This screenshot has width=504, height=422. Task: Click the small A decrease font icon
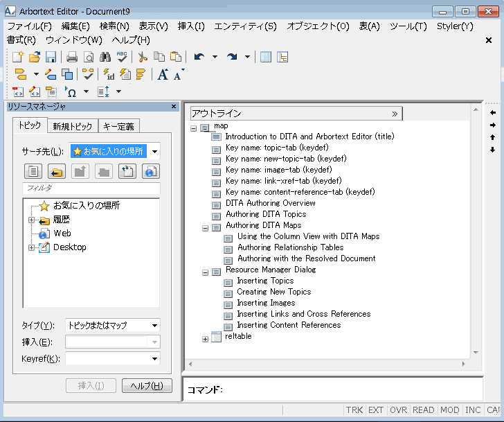179,74
